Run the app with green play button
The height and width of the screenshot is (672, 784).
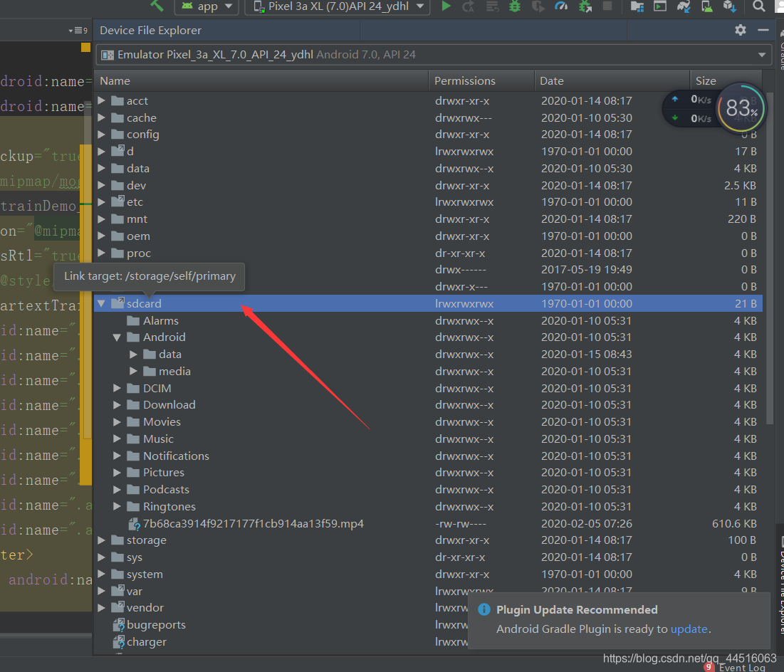click(x=446, y=6)
